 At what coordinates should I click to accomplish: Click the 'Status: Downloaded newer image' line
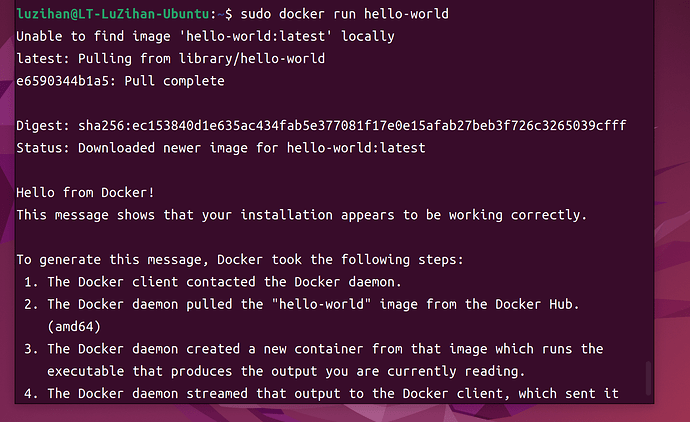coord(221,148)
